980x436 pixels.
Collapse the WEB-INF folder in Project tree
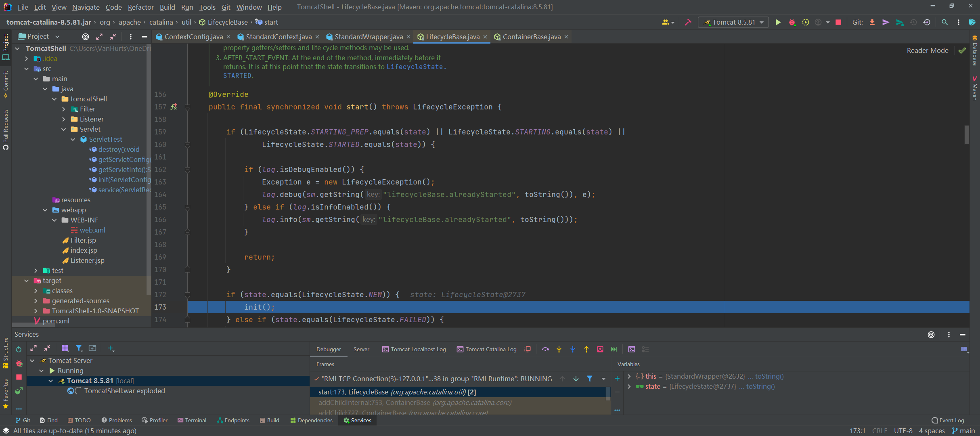click(55, 220)
